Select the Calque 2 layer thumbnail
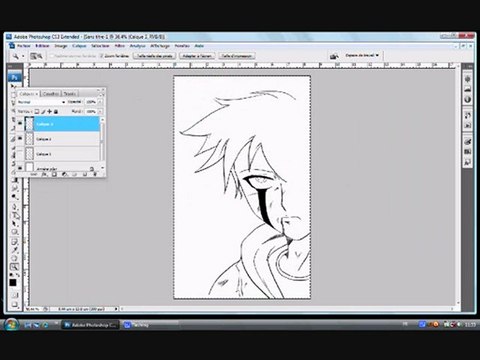The height and width of the screenshot is (360, 480). pos(30,138)
